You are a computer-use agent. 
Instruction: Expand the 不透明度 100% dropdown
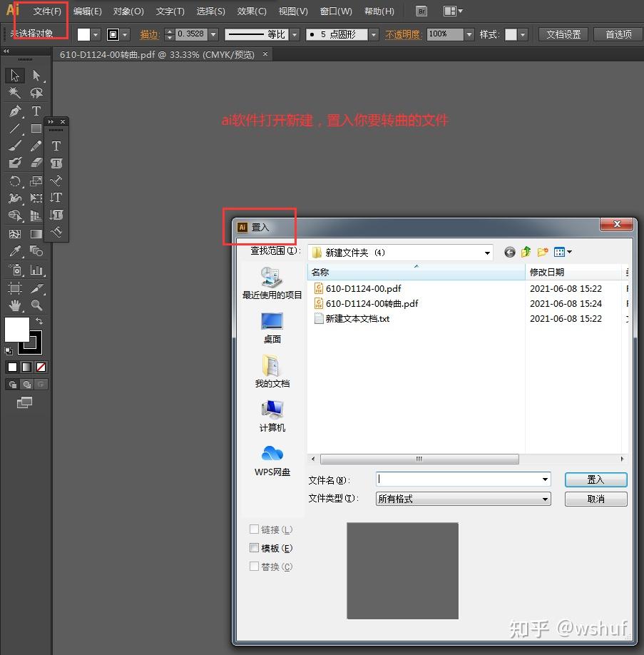(469, 34)
